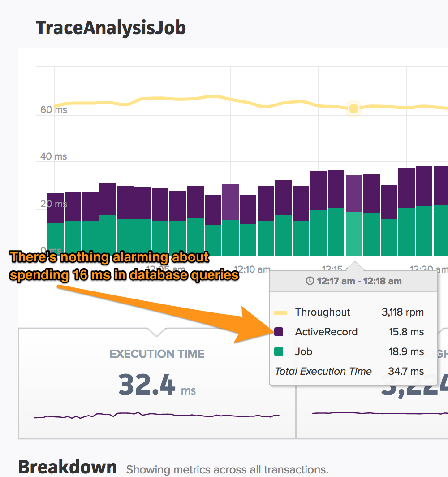The height and width of the screenshot is (477, 448).
Task: Click the highlighted 12:17 am stacked bar
Action: click(354, 215)
